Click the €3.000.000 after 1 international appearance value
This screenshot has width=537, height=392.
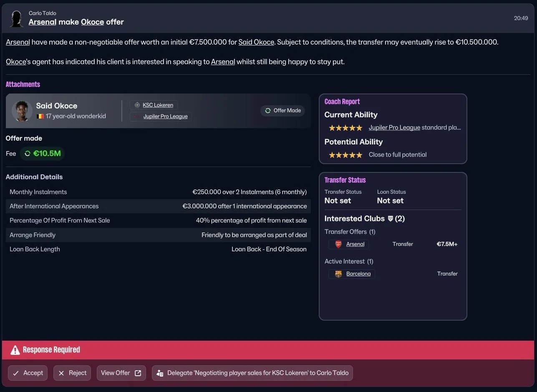[245, 206]
